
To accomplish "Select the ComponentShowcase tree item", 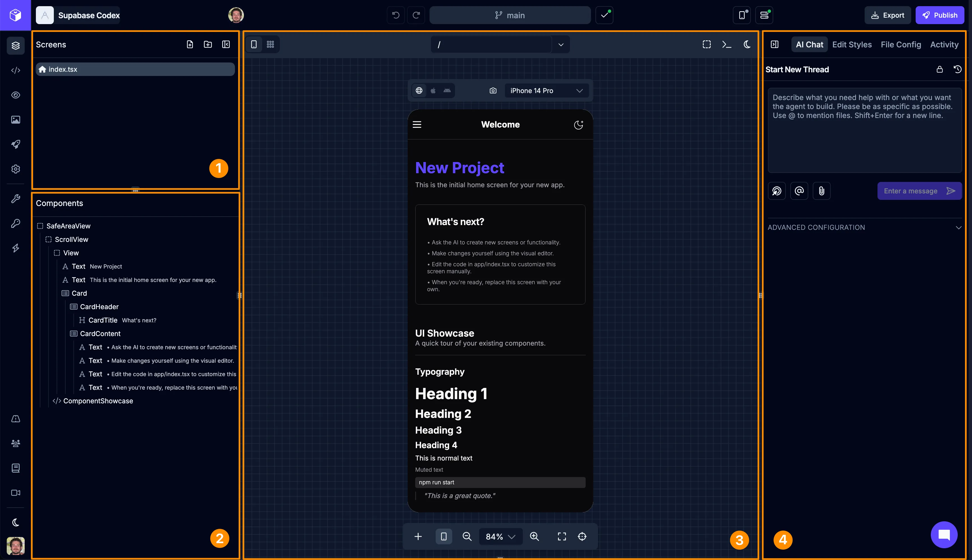I will 98,401.
